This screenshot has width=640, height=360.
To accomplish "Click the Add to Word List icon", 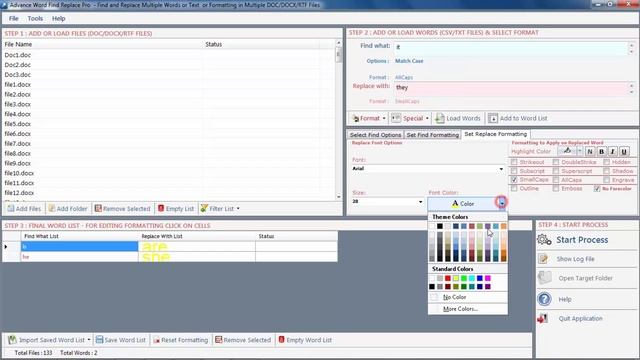I will point(493,118).
